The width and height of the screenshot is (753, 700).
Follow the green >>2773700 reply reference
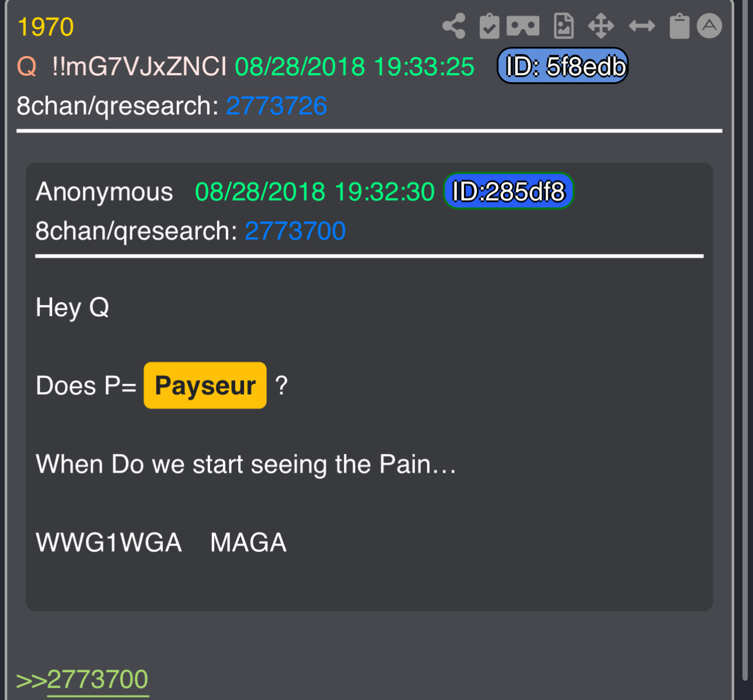click(x=82, y=680)
